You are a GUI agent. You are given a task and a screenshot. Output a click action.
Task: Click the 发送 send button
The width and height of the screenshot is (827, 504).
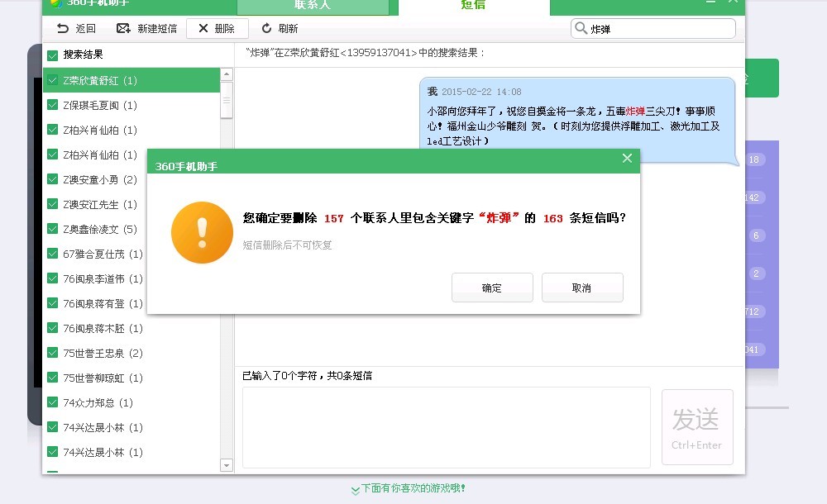(x=697, y=427)
